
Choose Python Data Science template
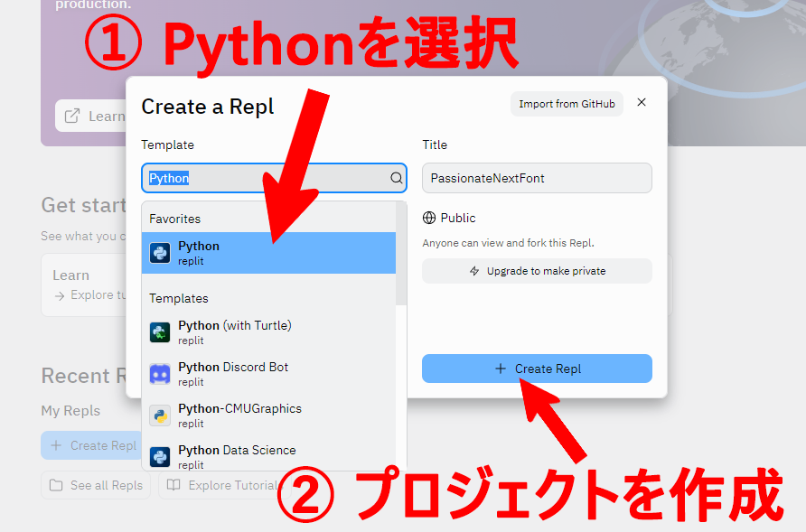click(268, 455)
